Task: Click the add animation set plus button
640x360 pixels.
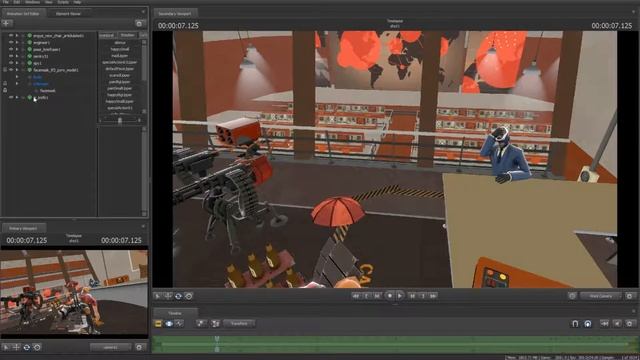Action: point(7,23)
